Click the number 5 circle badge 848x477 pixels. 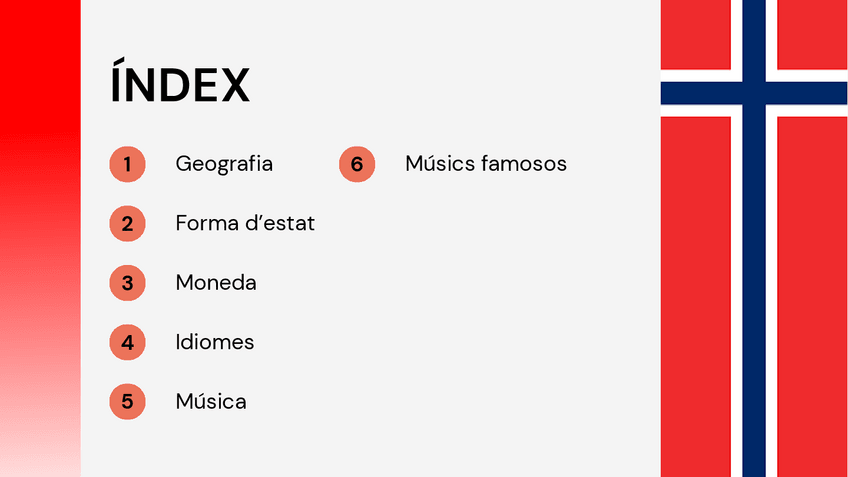pos(127,402)
